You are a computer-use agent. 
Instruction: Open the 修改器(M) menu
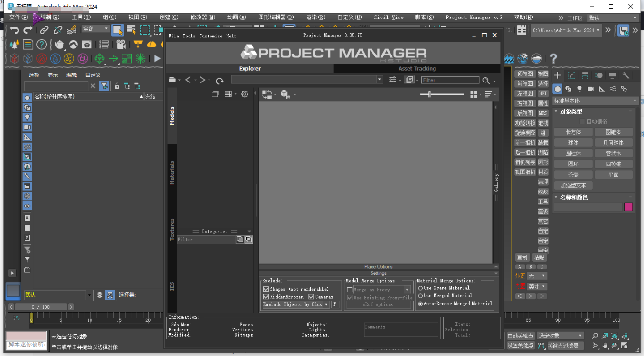tap(203, 18)
